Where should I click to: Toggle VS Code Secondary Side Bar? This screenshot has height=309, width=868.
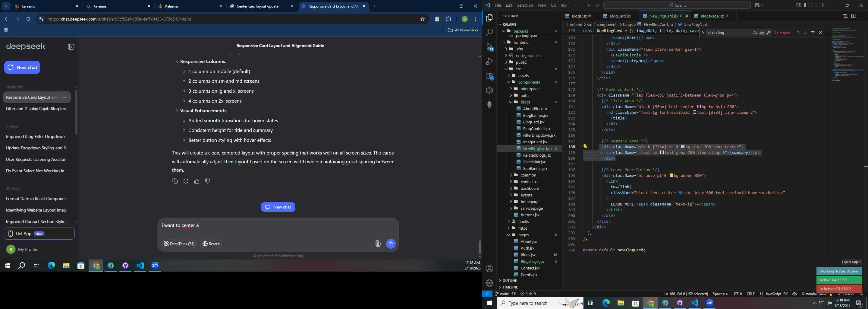[822, 5]
